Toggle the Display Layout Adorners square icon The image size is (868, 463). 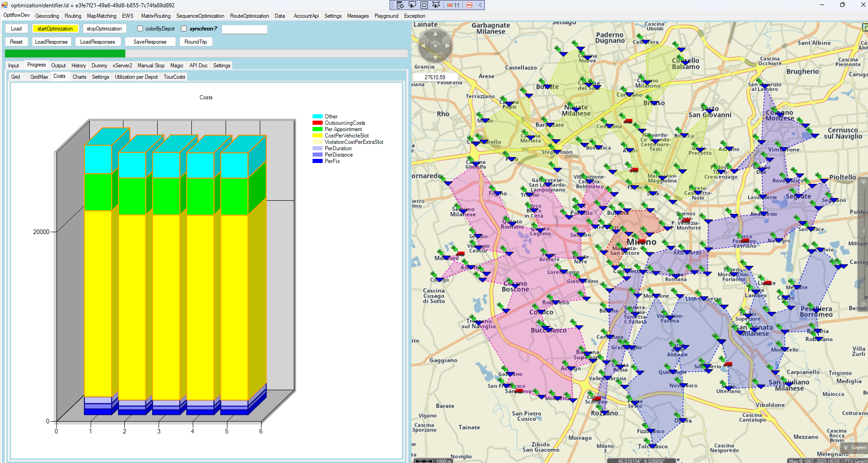424,5
